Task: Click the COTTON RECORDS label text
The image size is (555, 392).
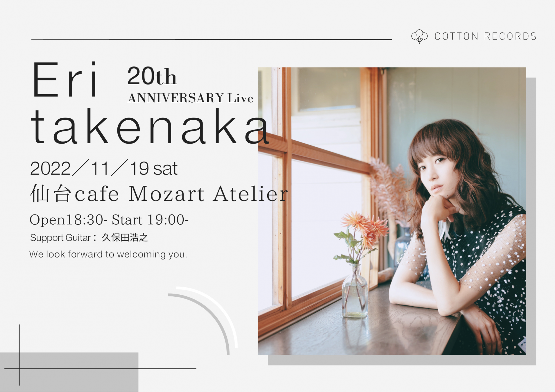Action: [485, 36]
